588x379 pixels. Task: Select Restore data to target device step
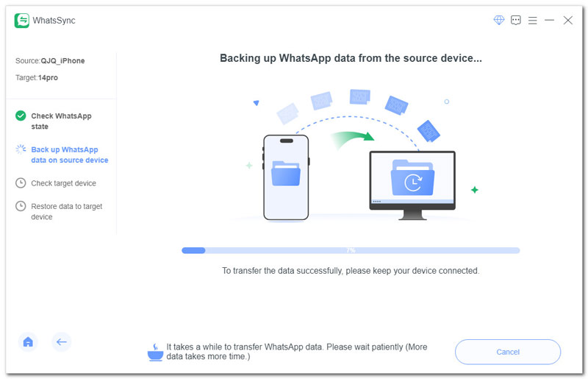point(66,211)
